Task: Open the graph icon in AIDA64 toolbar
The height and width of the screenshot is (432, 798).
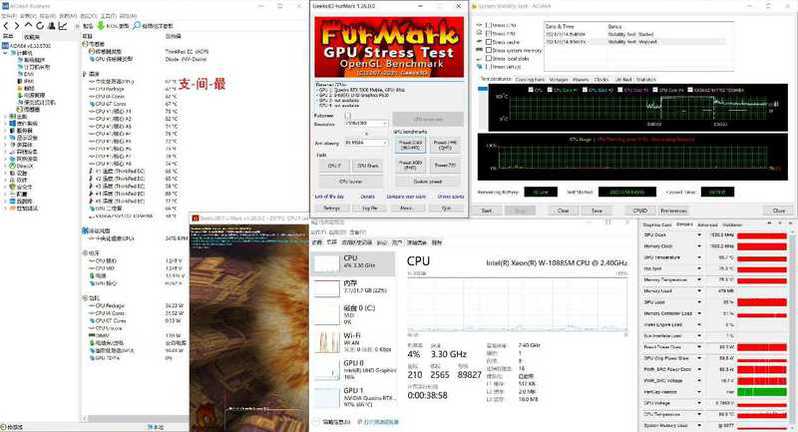Action: pos(63,25)
